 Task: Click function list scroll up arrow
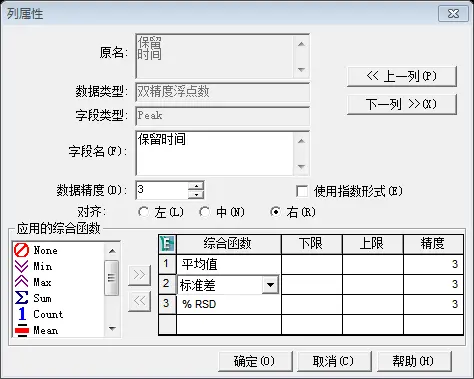pyautogui.click(x=112, y=251)
